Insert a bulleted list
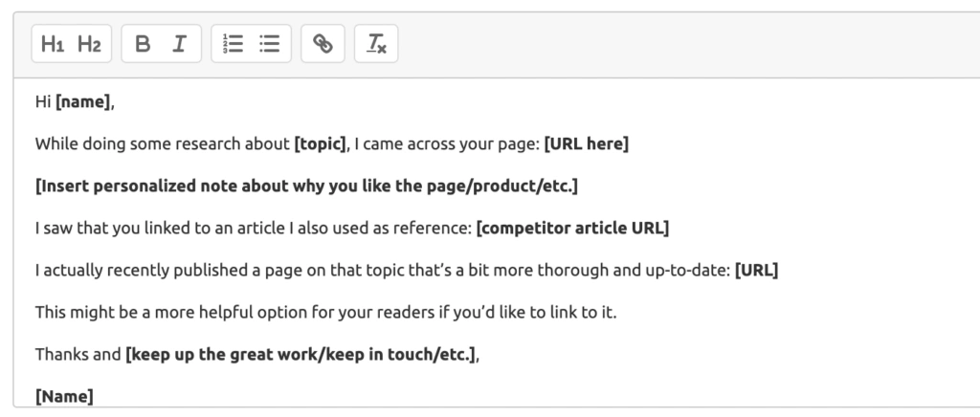The height and width of the screenshot is (417, 980). [269, 44]
